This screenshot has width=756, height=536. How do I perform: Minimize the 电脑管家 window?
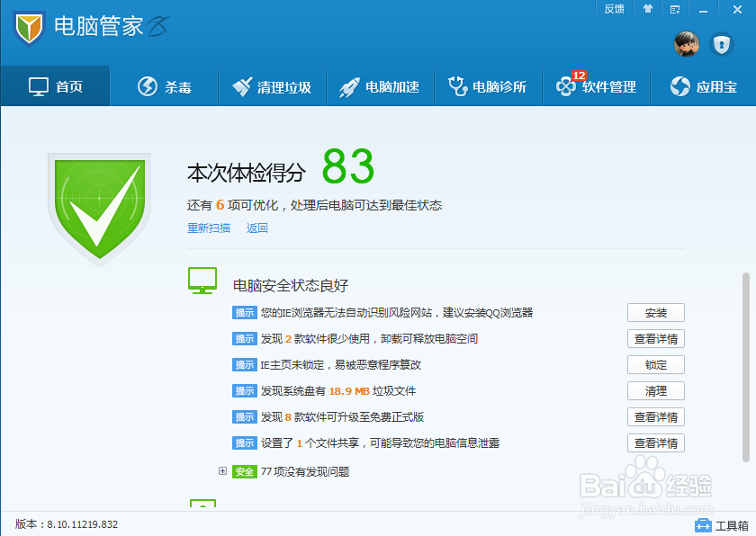point(703,10)
